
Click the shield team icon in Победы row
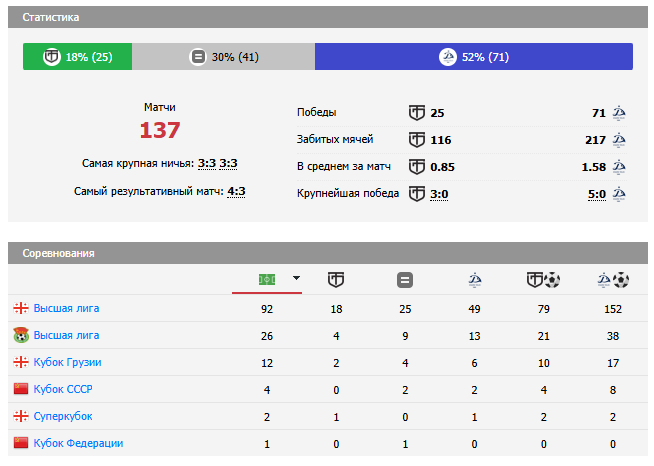[x=417, y=113]
